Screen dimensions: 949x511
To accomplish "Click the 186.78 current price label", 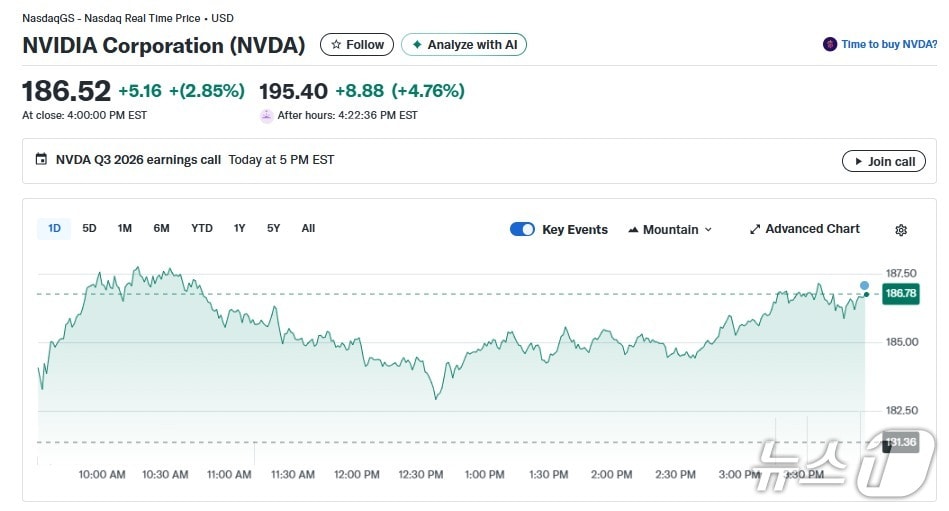I will tap(900, 293).
